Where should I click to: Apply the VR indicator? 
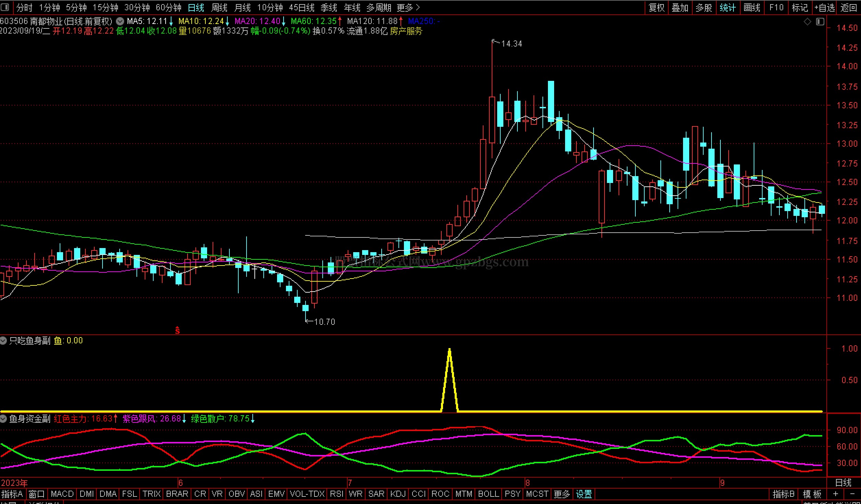(217, 494)
